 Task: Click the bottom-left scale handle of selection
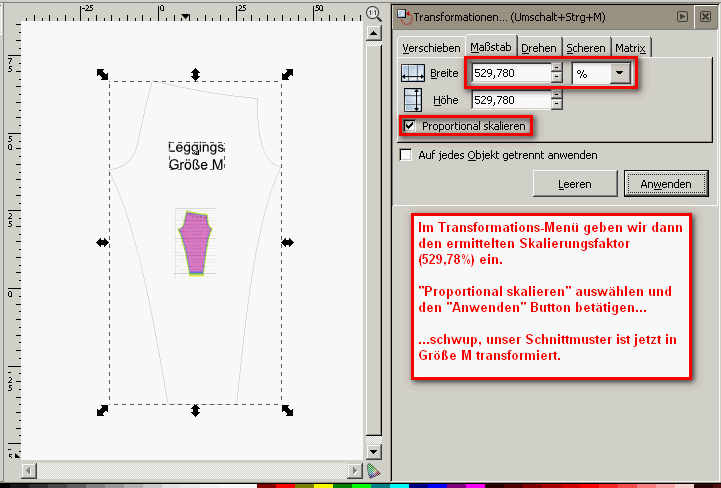pyautogui.click(x=102, y=410)
